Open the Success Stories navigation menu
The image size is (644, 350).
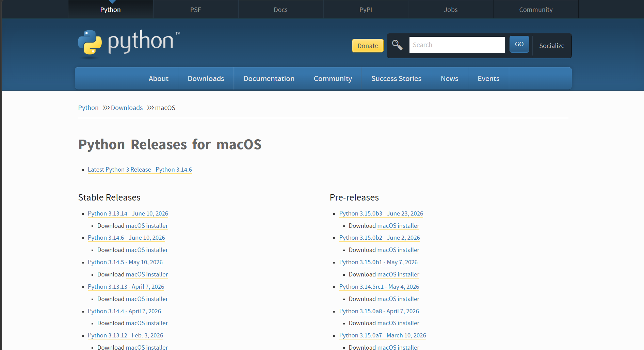tap(396, 79)
